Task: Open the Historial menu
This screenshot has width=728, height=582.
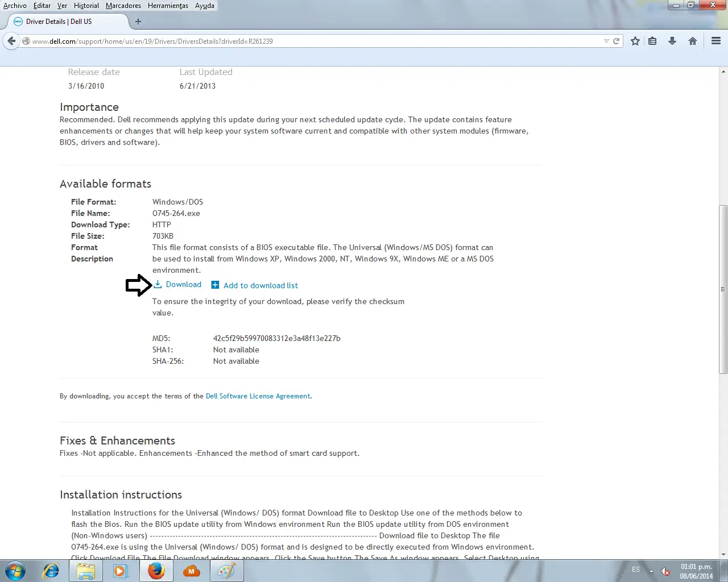Action: click(x=86, y=6)
